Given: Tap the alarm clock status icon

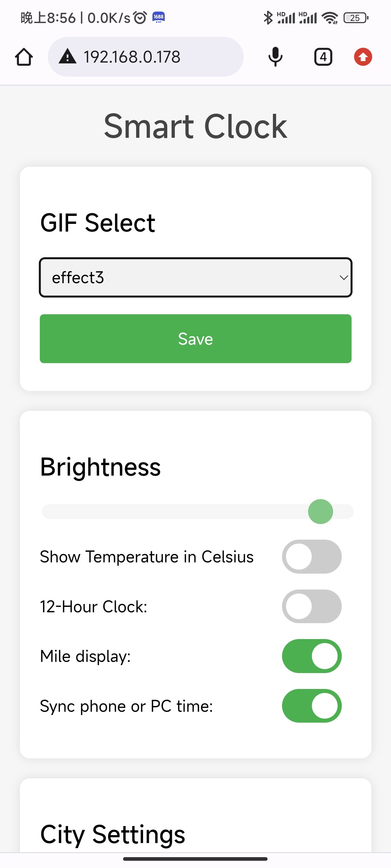Looking at the screenshot, I should 140,17.
